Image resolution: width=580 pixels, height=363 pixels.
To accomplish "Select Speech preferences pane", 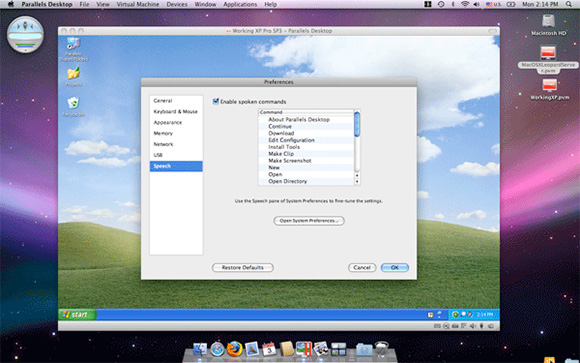I will coord(176,166).
